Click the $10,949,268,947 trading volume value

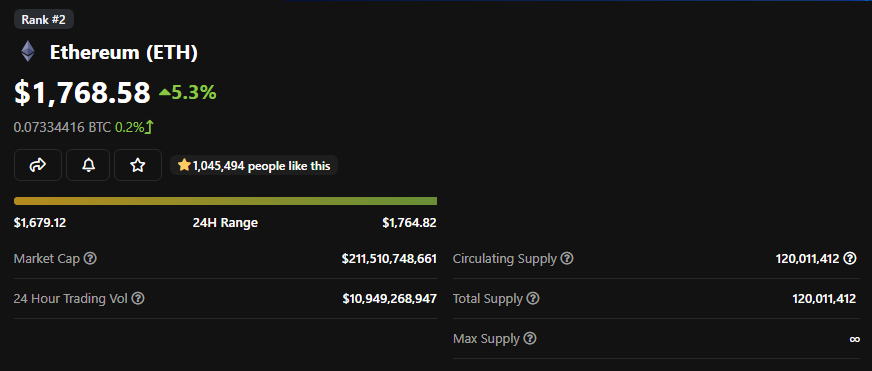tap(390, 299)
